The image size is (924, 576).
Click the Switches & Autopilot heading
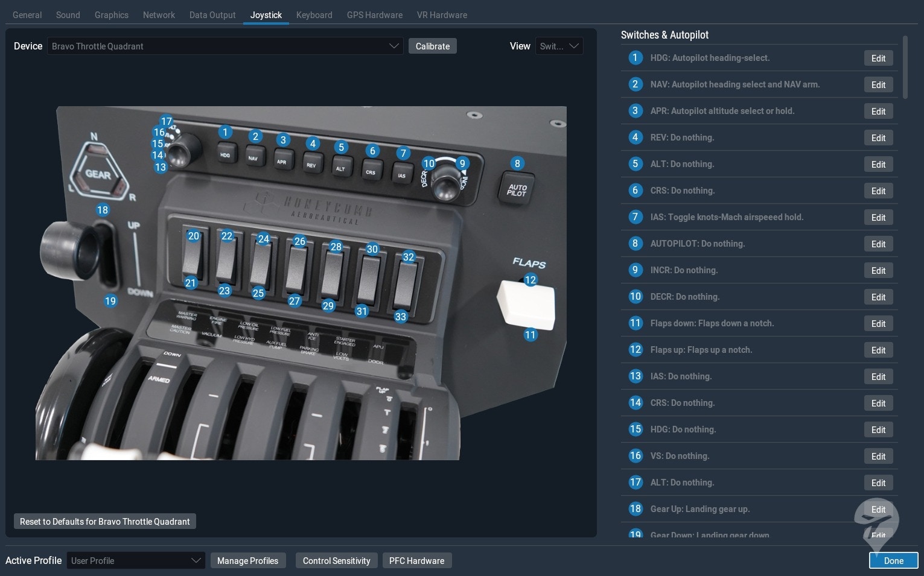click(x=664, y=35)
